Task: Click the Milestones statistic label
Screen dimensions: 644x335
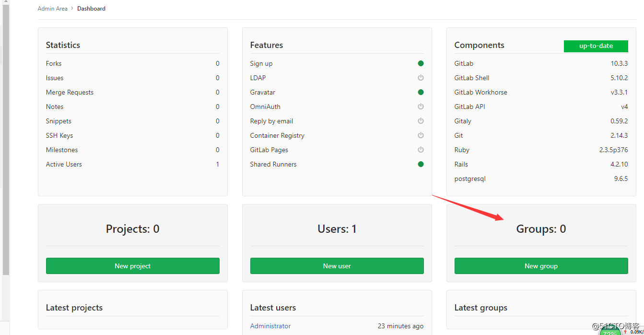Action: pos(62,150)
